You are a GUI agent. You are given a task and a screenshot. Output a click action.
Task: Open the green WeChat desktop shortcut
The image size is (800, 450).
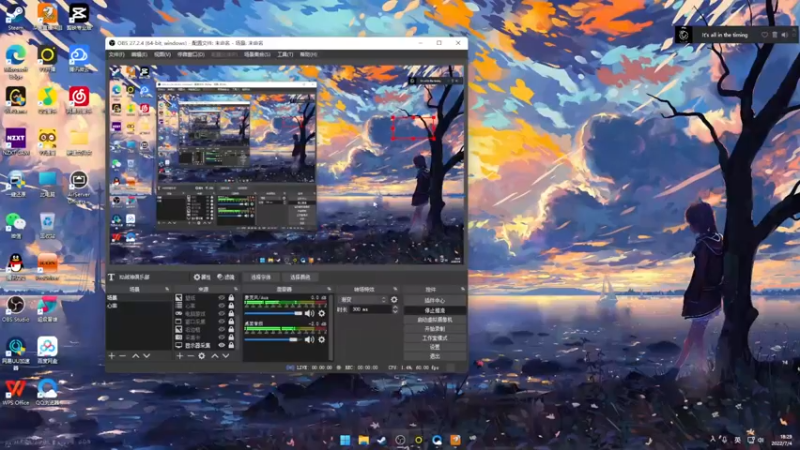[x=16, y=225]
